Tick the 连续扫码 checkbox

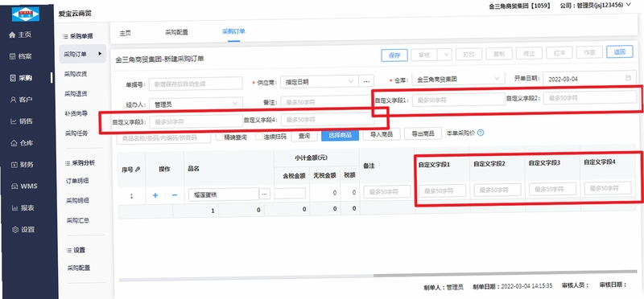[259, 137]
